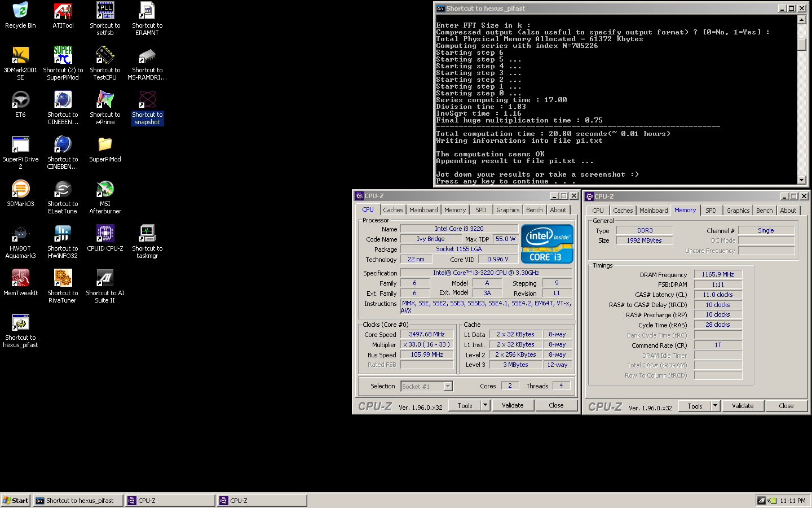Click scroll down arrow in console window
Image resolution: width=812 pixels, height=508 pixels.
pyautogui.click(x=802, y=180)
